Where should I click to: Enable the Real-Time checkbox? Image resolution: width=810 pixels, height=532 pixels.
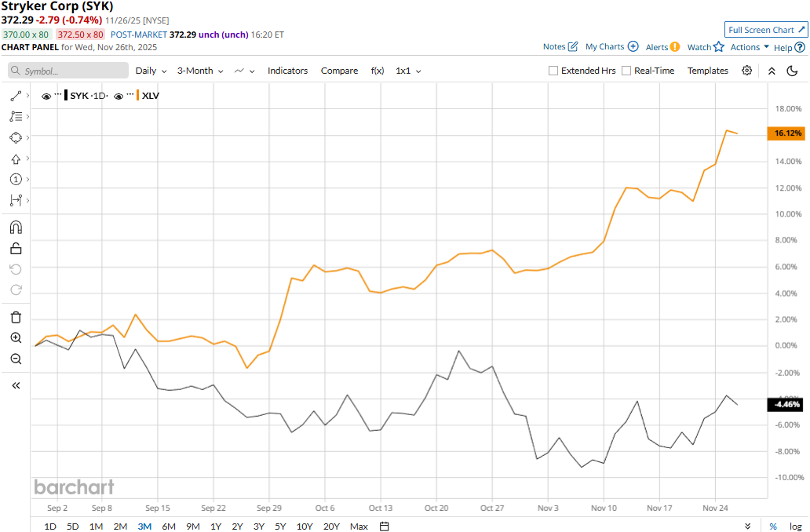click(x=626, y=71)
